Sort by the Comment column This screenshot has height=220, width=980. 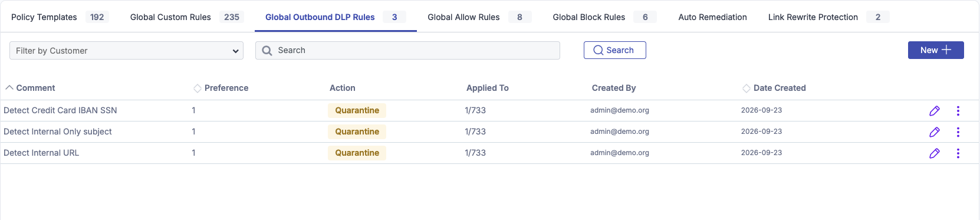point(30,88)
